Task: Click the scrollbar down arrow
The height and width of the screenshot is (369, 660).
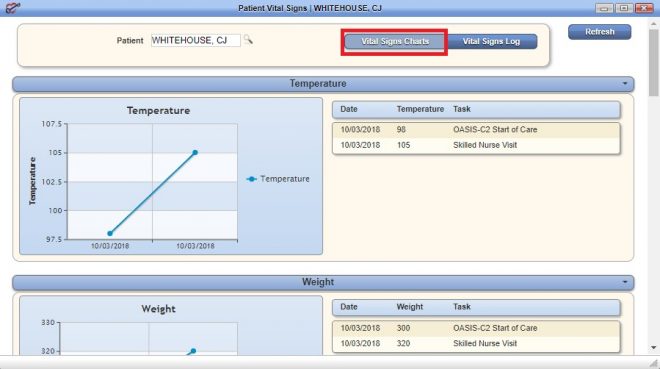Action: click(x=654, y=348)
